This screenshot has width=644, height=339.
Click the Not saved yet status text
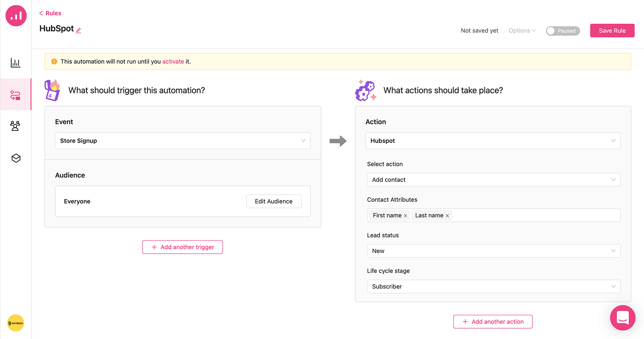click(479, 31)
